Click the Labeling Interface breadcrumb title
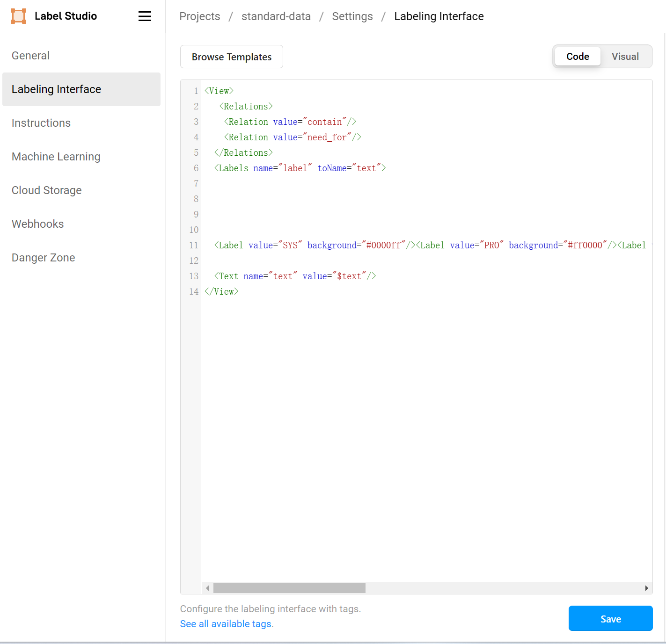This screenshot has width=666, height=644. pos(439,16)
